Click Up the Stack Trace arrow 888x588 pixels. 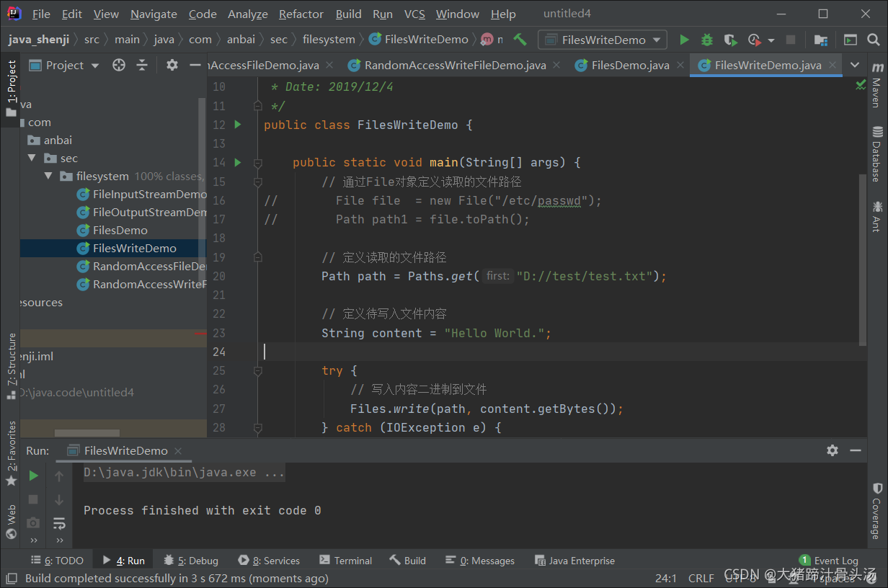[59, 476]
